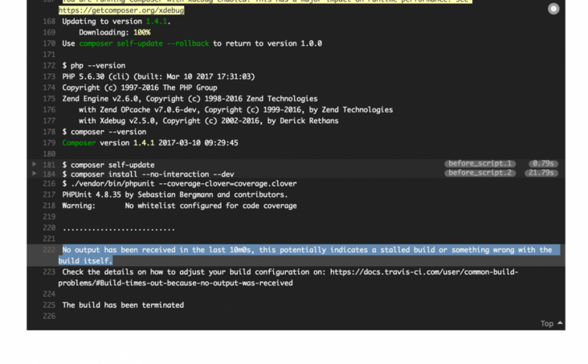
Task: Click the phpunit coverage-clover command line
Action: [x=179, y=183]
